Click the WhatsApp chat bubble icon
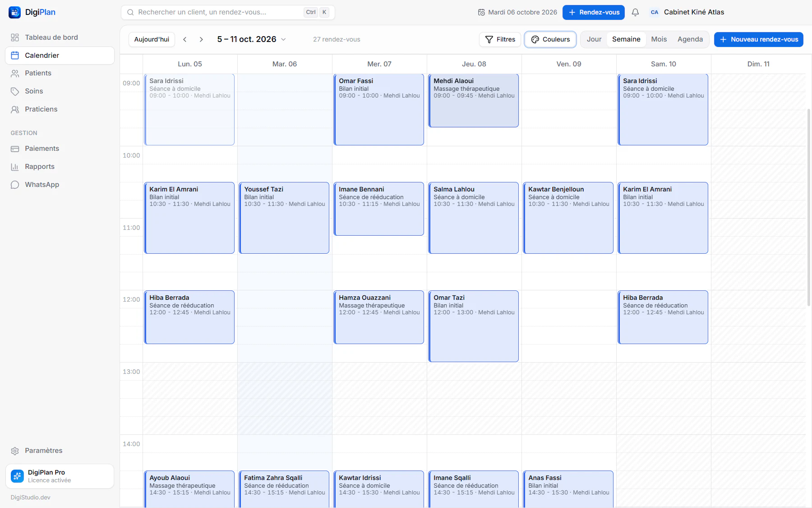Image resolution: width=812 pixels, height=508 pixels. click(x=15, y=185)
